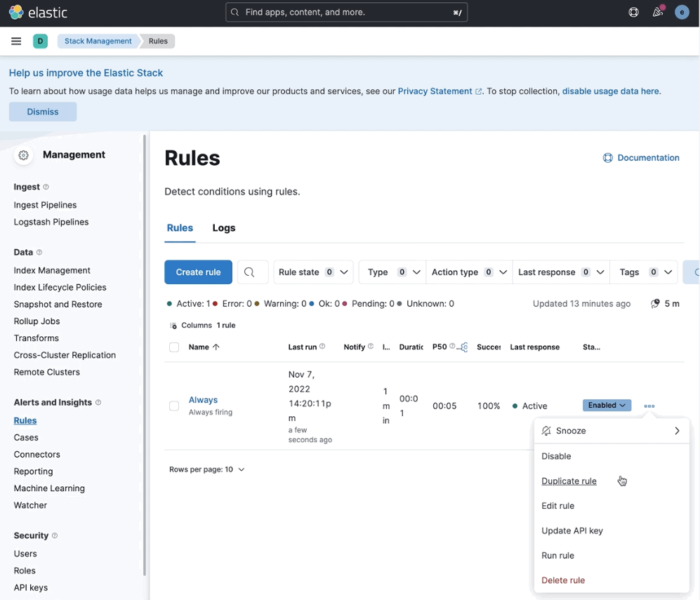This screenshot has width=700, height=600.
Task: Click the Deployment 'D' space icon
Action: coord(40,41)
